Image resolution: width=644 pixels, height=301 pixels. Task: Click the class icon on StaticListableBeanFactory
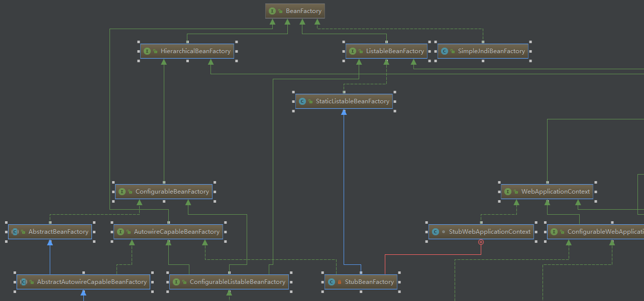[302, 101]
